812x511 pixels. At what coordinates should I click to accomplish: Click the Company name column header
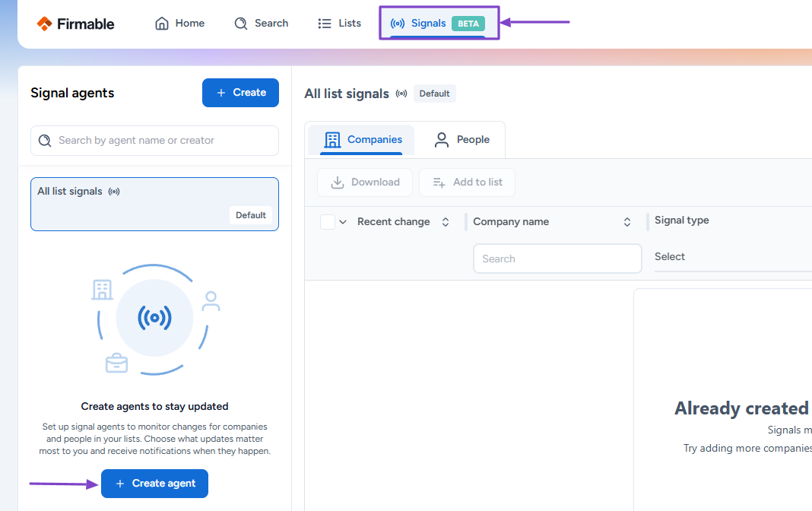[511, 221]
